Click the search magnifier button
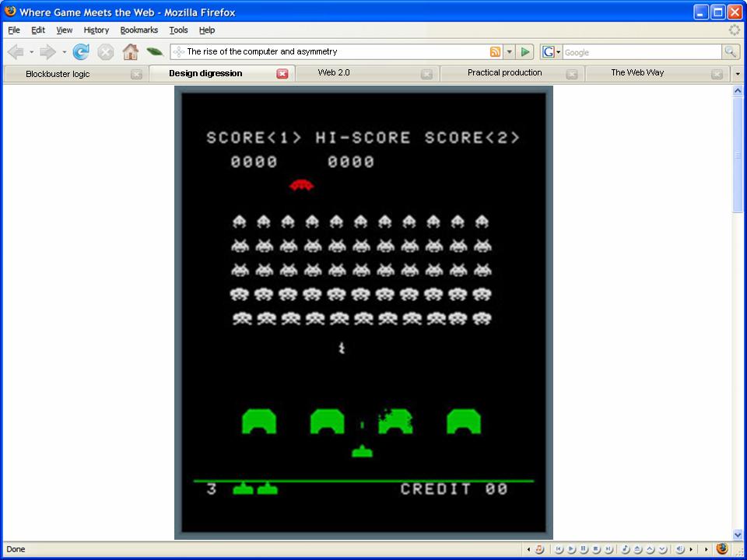This screenshot has height=560, width=747. (731, 51)
